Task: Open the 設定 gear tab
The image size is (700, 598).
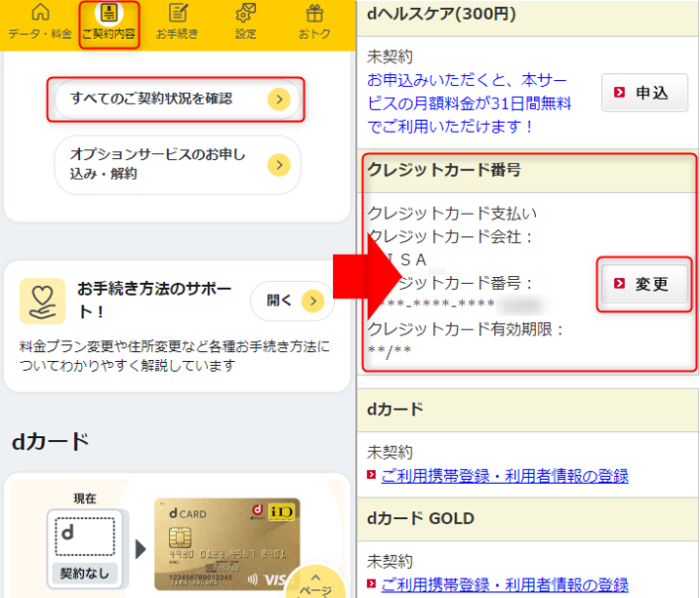Action: (x=245, y=21)
